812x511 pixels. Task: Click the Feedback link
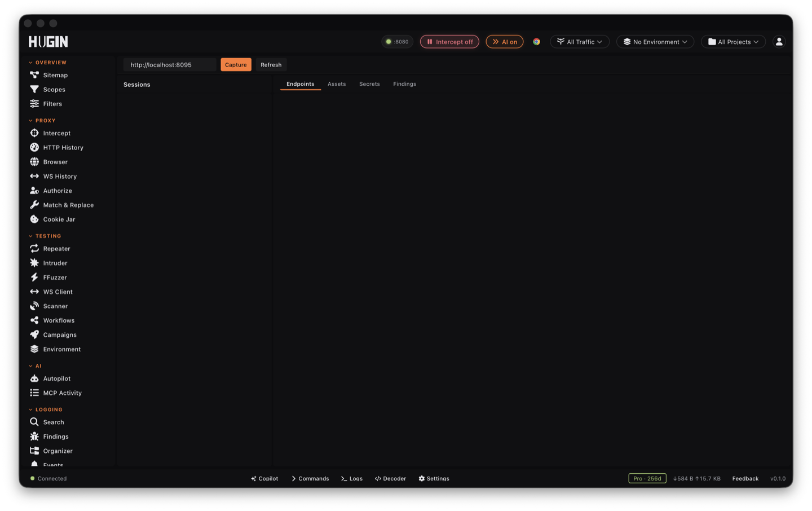click(745, 478)
